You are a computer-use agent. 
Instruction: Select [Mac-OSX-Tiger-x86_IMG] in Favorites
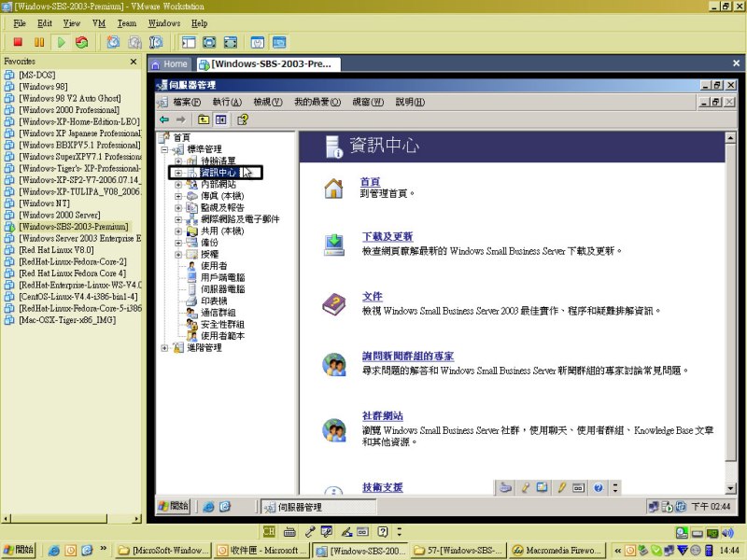tap(67, 320)
